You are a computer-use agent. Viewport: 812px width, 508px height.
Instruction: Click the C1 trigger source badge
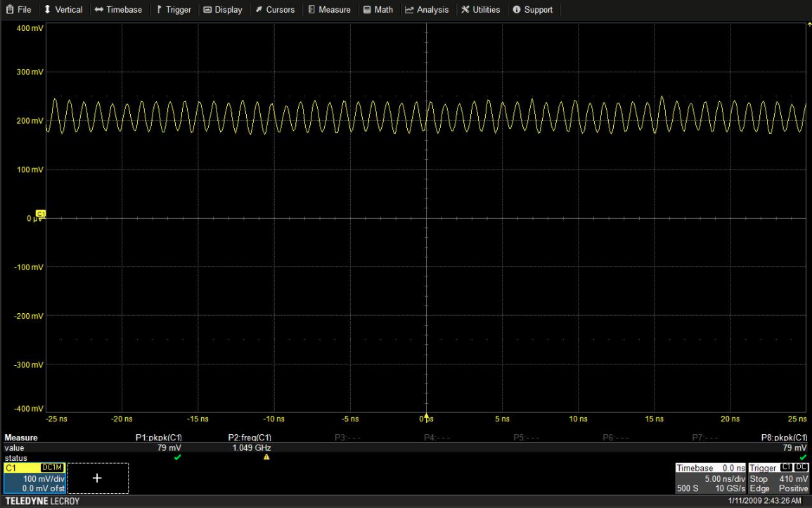(786, 468)
